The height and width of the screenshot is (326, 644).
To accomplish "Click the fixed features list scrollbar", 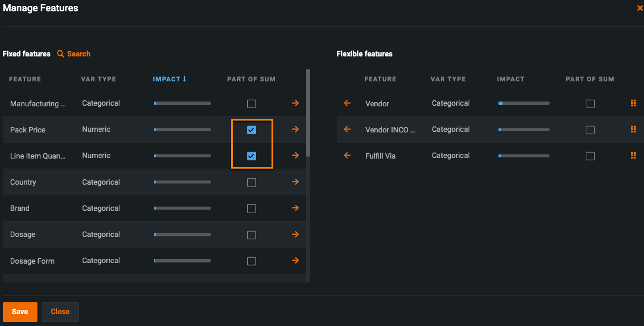I will point(308,113).
